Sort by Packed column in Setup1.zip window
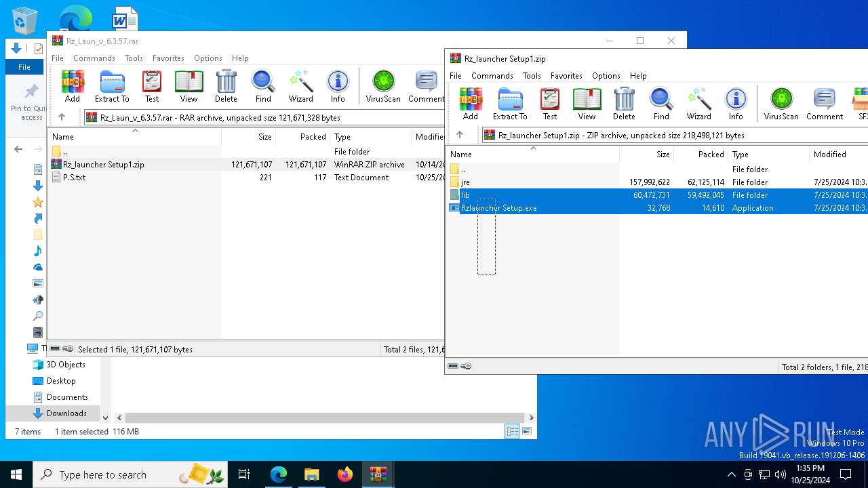The height and width of the screenshot is (488, 868). (x=701, y=154)
